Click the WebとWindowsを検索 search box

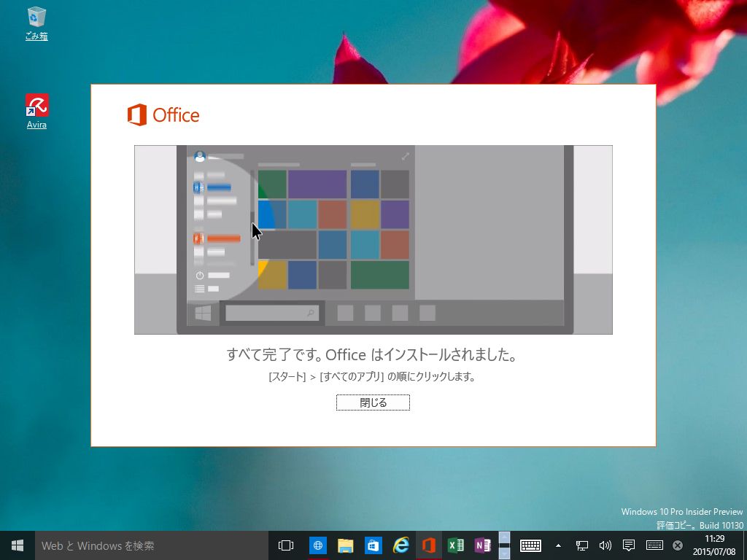tap(152, 545)
